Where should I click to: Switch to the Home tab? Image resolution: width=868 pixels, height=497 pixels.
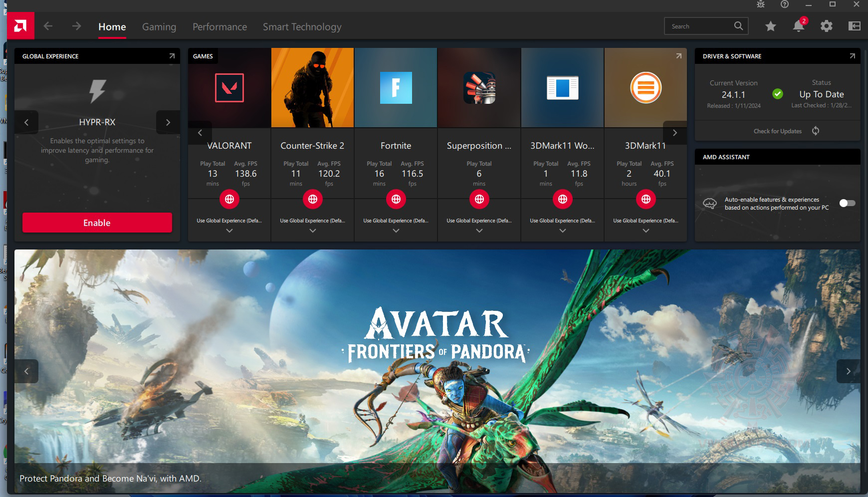[112, 27]
